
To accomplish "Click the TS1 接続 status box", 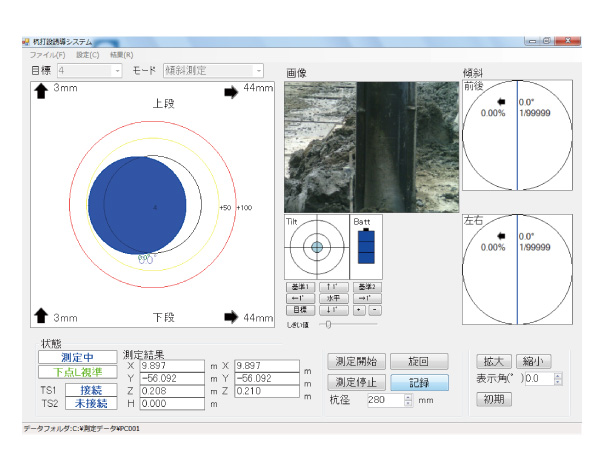I will [x=91, y=390].
